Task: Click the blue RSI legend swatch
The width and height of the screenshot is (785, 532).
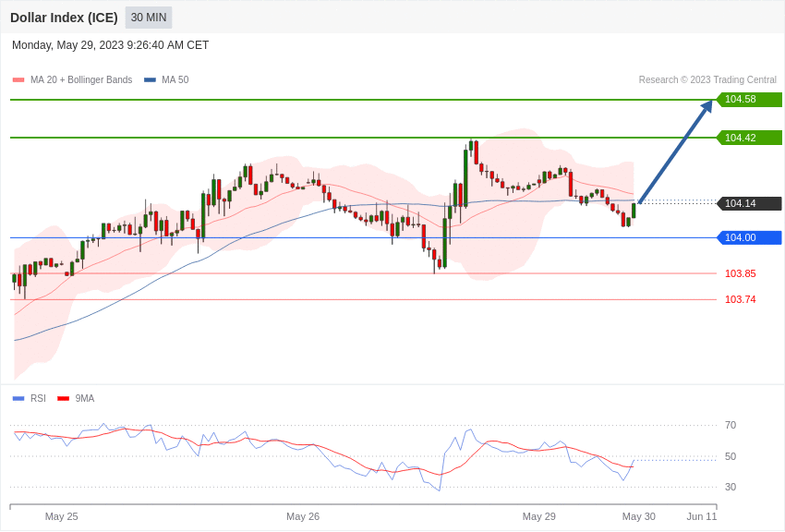Action: point(18,399)
